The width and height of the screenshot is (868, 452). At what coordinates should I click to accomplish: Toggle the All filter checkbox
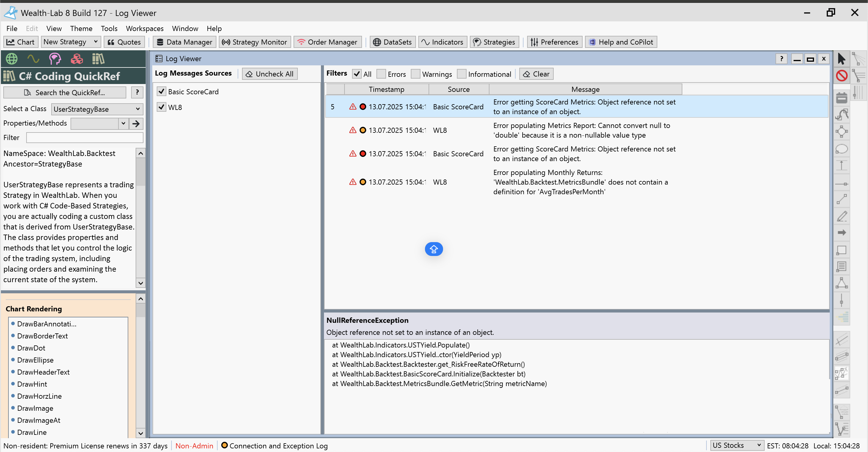357,74
